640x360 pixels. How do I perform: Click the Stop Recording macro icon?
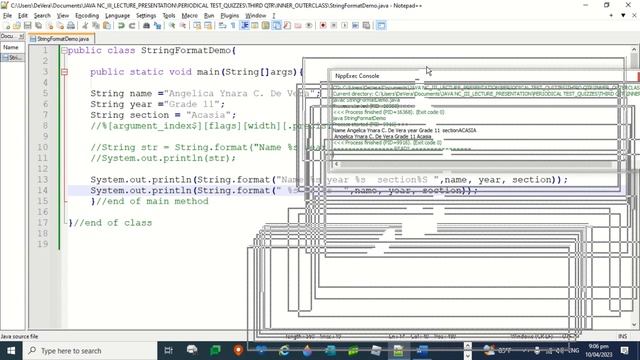[333, 26]
